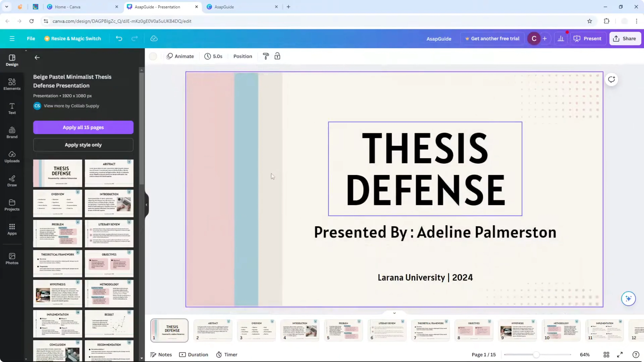This screenshot has width=644, height=362.
Task: View more by Colllab Supply
Action: coord(72,106)
